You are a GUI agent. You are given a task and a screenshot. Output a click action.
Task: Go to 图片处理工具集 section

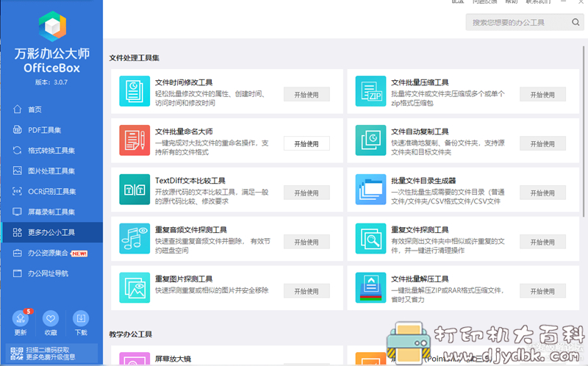[51, 171]
